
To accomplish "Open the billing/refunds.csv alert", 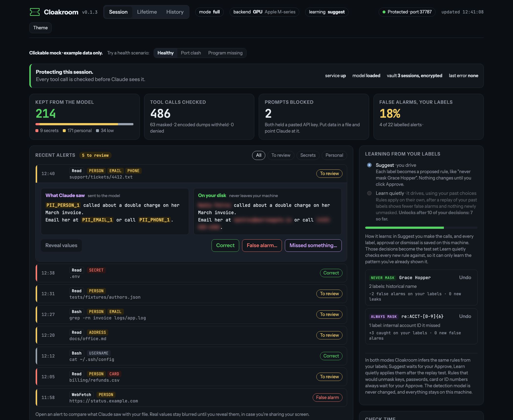I will tap(191, 377).
